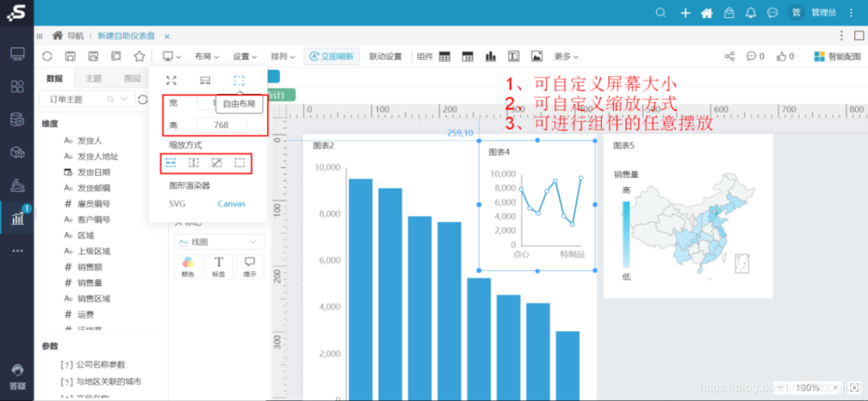Click the 标签 label mark button

[218, 267]
